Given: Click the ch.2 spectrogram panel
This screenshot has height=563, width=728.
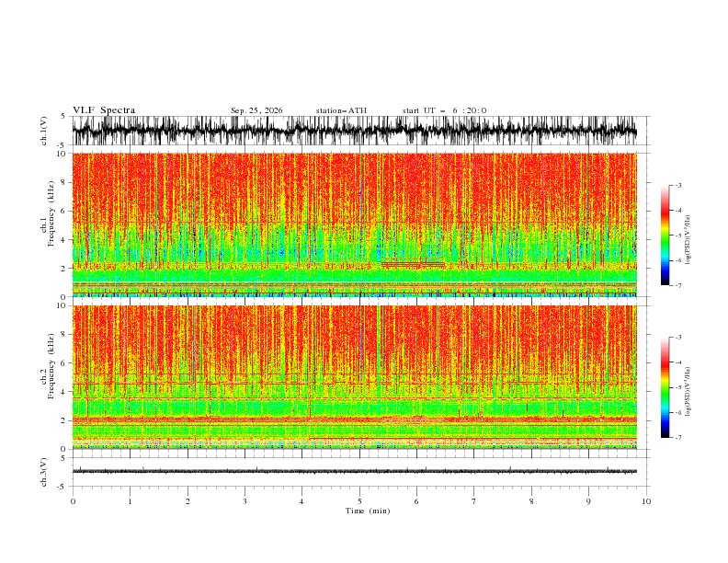Looking at the screenshot, I should point(355,377).
